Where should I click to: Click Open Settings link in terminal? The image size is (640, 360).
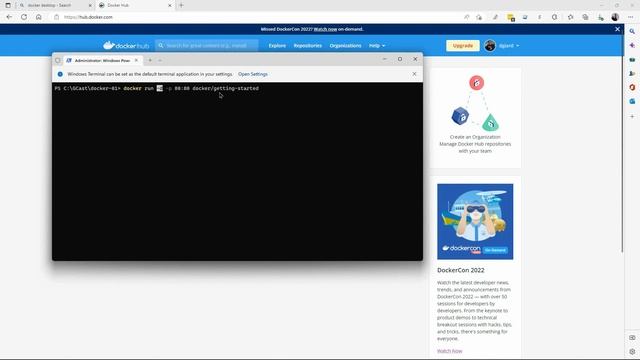(x=253, y=74)
